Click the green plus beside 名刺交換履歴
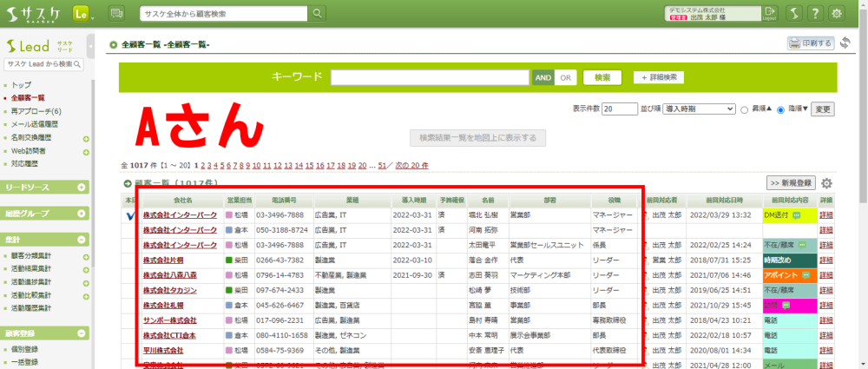868x369 pixels. pos(86,139)
